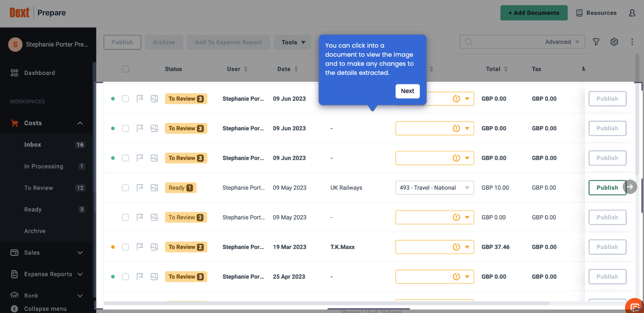Check the checkbox on the UK Railways row

point(126,187)
